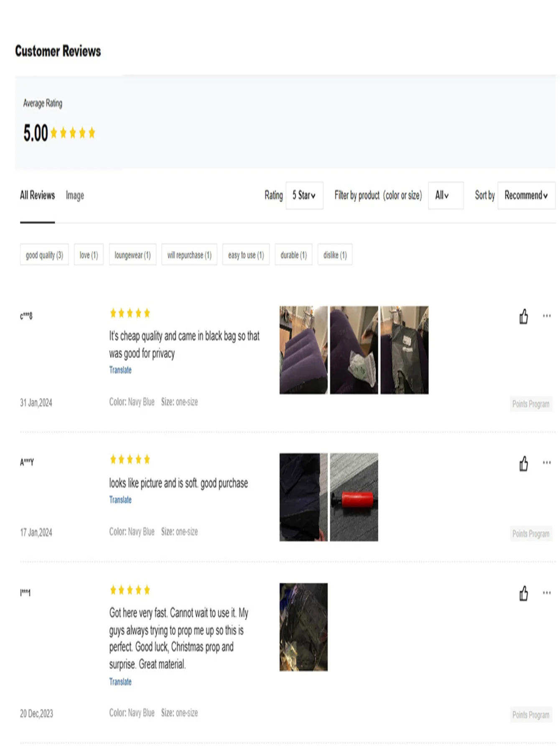
Task: Toggle the easy to use tag
Action: coord(246,255)
